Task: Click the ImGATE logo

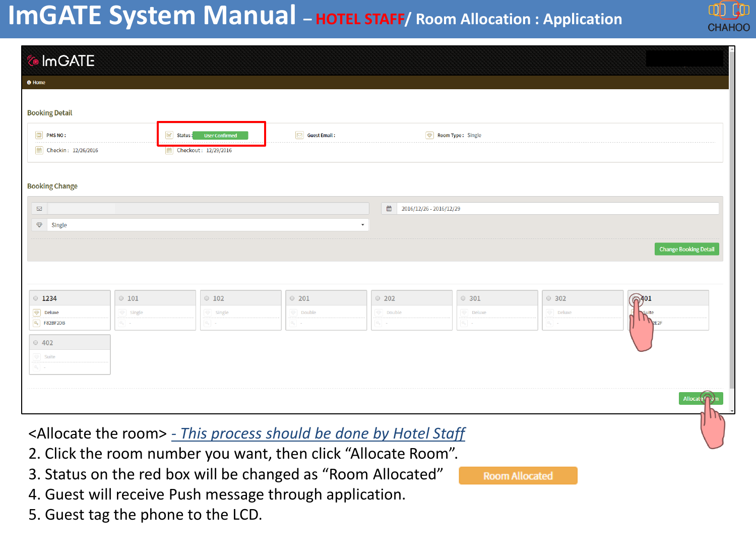Action: (x=60, y=61)
